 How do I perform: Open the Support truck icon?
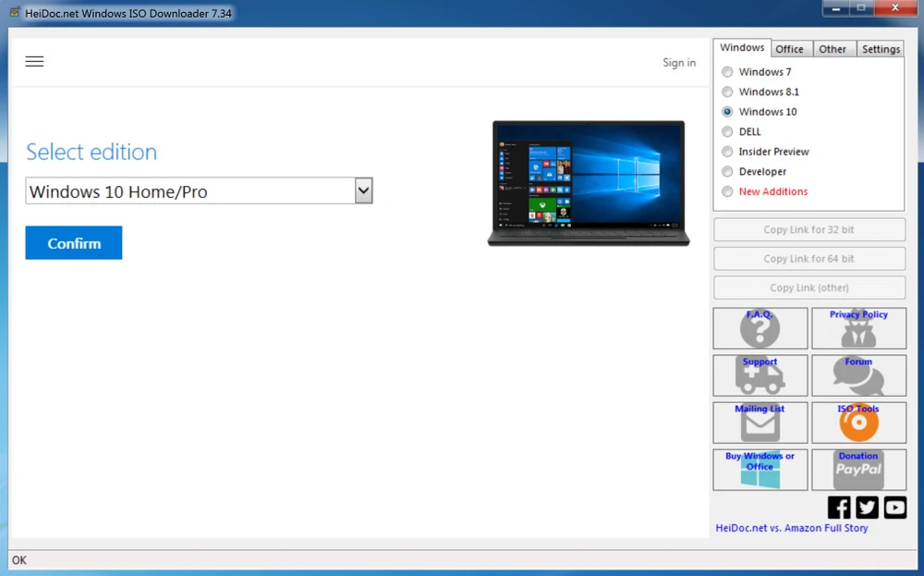(760, 375)
